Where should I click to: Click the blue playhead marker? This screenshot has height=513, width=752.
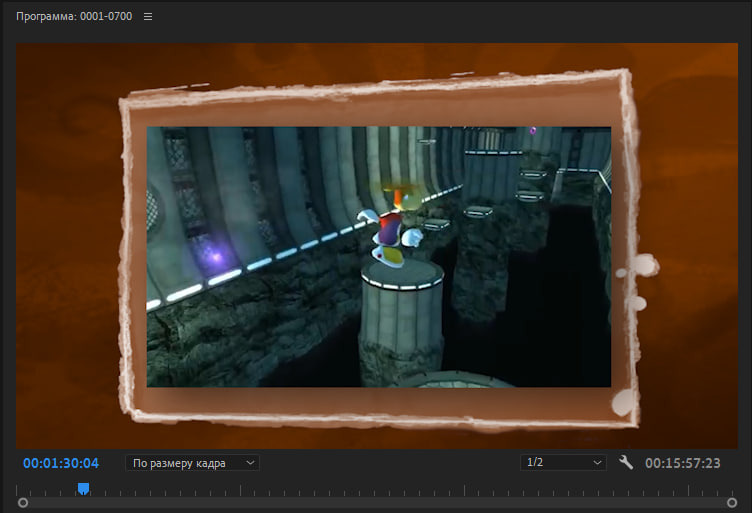click(x=83, y=488)
